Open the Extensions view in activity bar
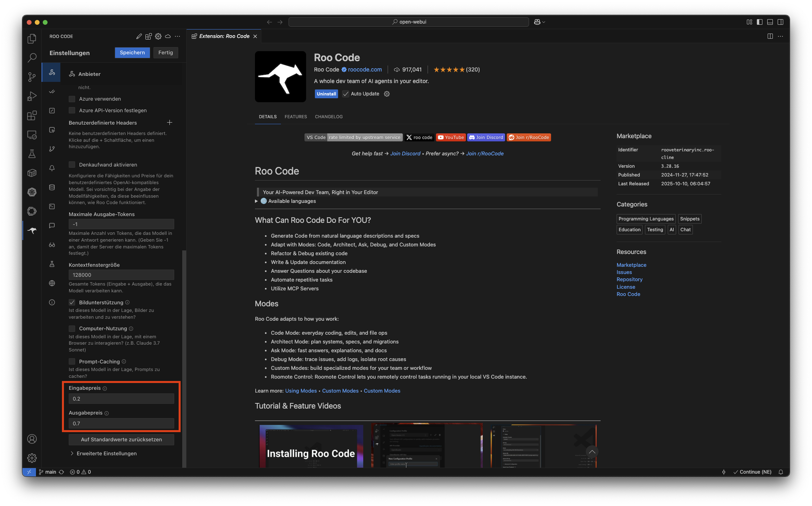This screenshot has height=506, width=812. (x=32, y=115)
